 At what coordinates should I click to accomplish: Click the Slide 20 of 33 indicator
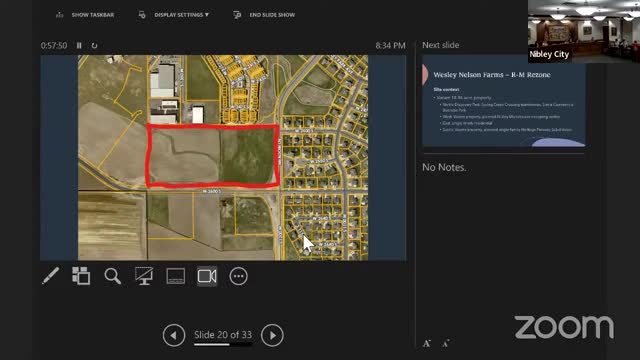click(223, 335)
